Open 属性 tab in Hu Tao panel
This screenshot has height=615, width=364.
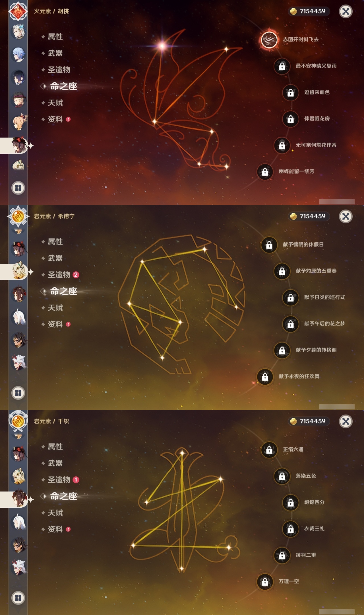55,37
